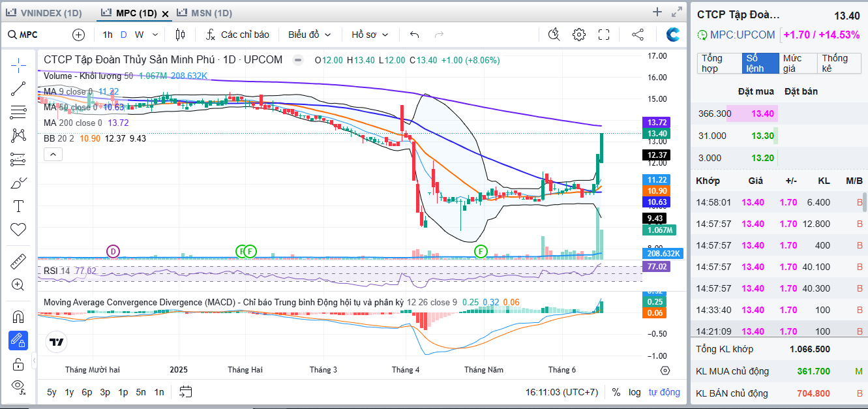Select the 1h timeframe
Viewport: 868px width, 409px height.
[x=108, y=35]
